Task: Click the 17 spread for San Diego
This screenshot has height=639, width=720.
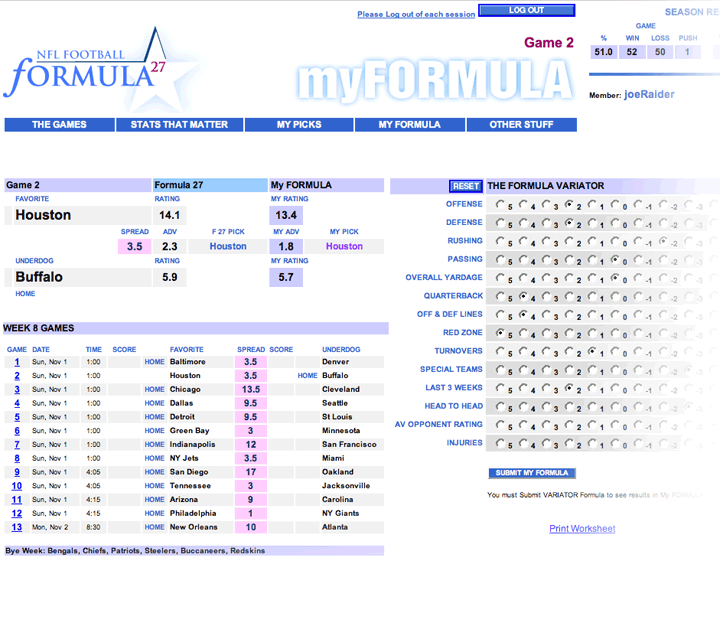Action: click(251, 472)
